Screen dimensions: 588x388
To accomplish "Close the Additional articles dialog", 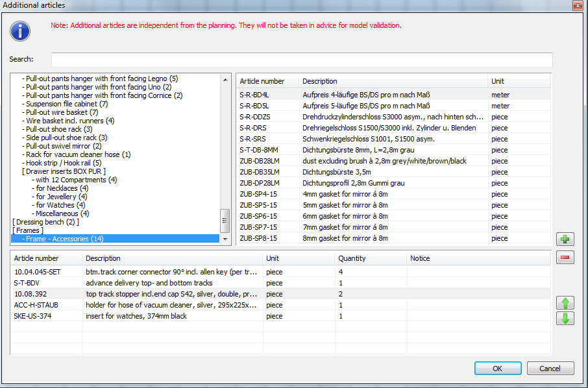I will (577, 5).
